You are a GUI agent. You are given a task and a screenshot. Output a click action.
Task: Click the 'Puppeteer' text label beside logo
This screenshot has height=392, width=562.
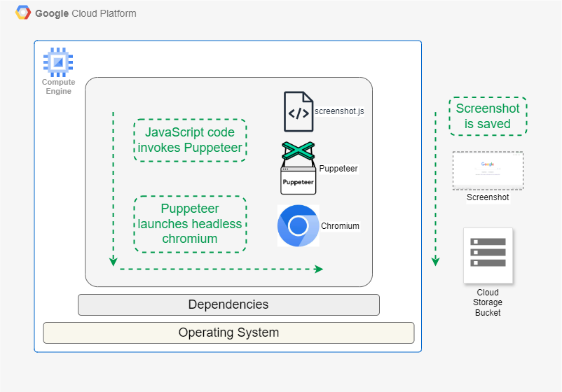pos(338,169)
